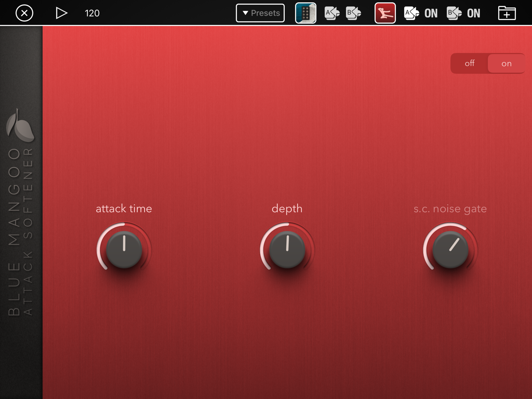This screenshot has height=399, width=532.
Task: Toggle the first ON bypass label
Action: (431, 13)
